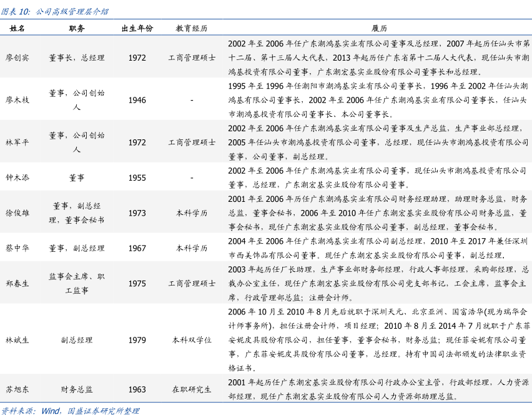Select the 履历 column header
The width and height of the screenshot is (532, 415).
click(379, 29)
